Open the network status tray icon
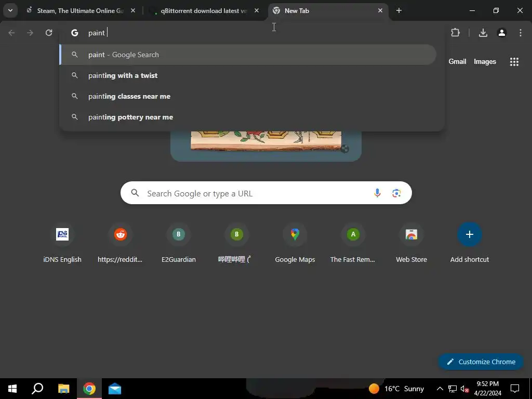The image size is (532, 399). coord(453,389)
